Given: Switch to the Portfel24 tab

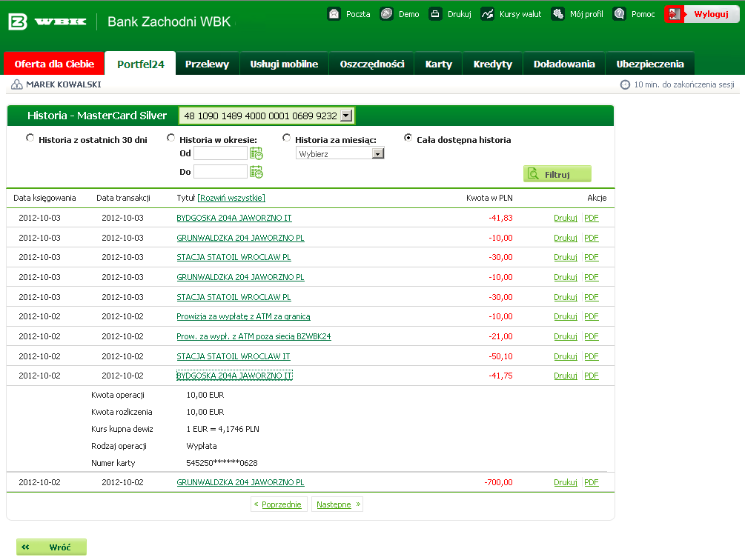Looking at the screenshot, I should pos(141,64).
